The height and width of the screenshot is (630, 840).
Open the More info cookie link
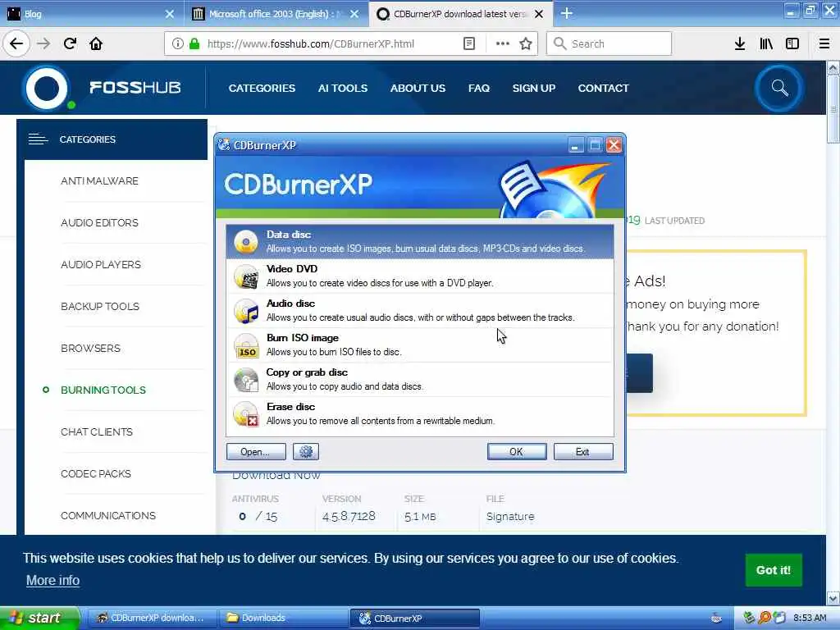(53, 580)
